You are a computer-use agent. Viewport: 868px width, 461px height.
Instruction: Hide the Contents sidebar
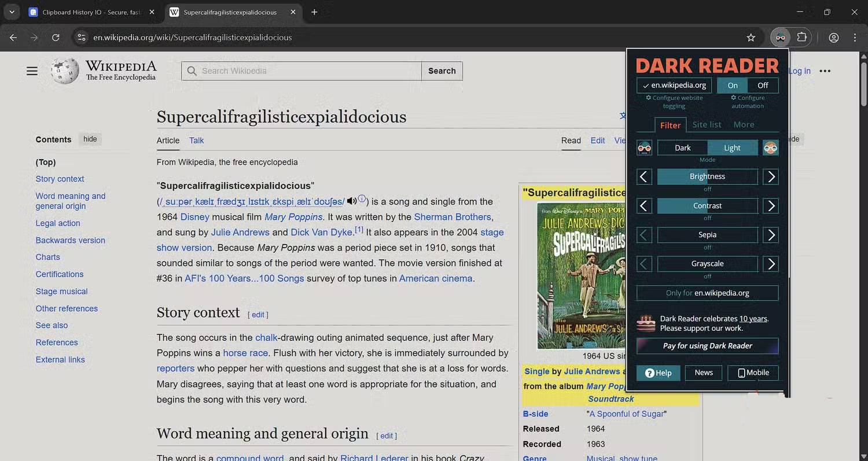90,139
